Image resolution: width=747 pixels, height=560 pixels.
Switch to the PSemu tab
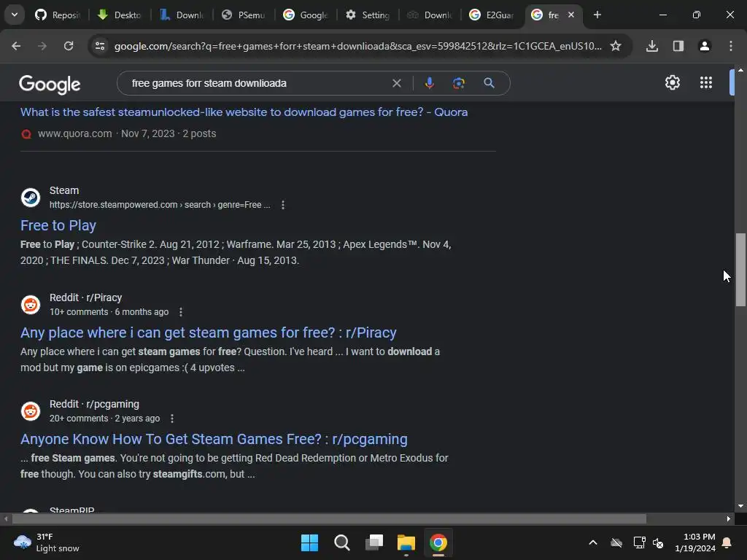pos(244,15)
